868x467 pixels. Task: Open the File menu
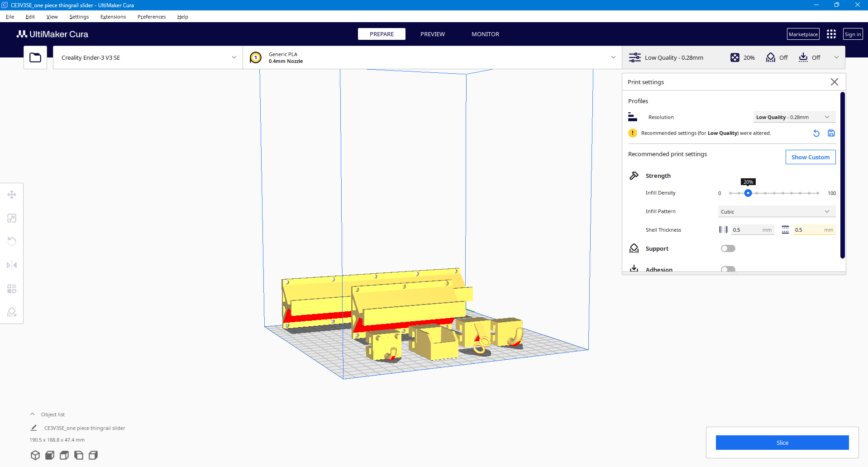(x=10, y=17)
